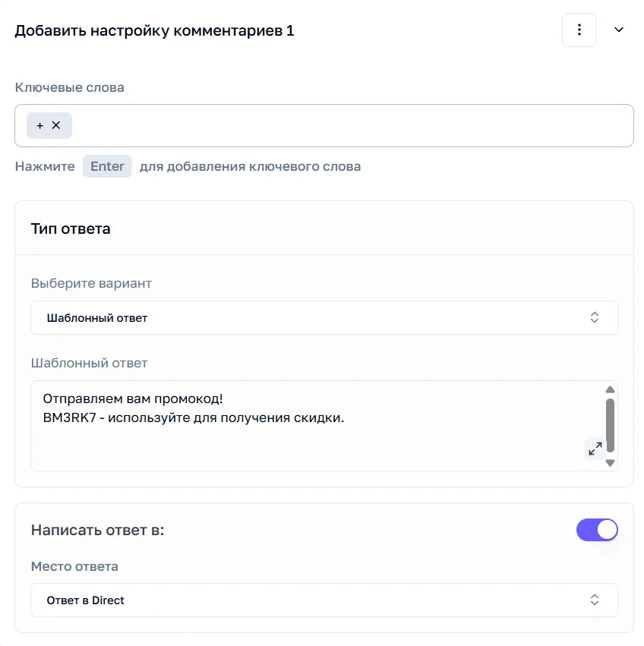The width and height of the screenshot is (644, 646).
Task: Click the scrollbar down arrow in textarea
Action: pyautogui.click(x=610, y=463)
